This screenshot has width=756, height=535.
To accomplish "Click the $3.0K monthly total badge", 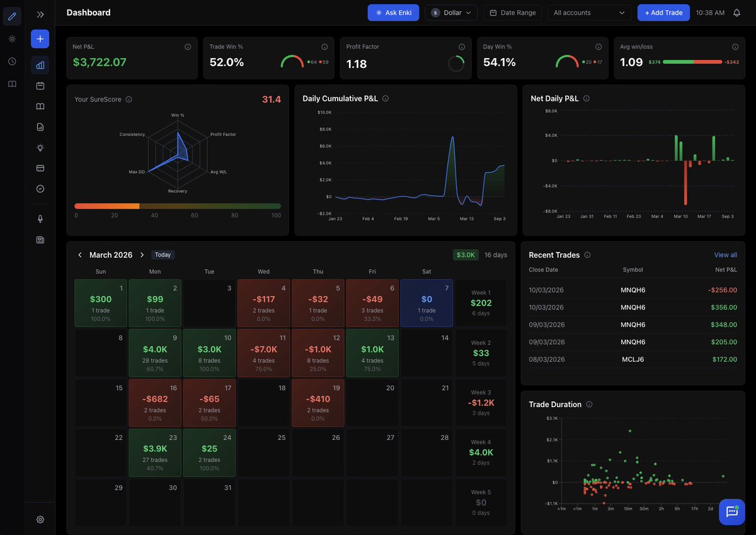I will click(466, 255).
